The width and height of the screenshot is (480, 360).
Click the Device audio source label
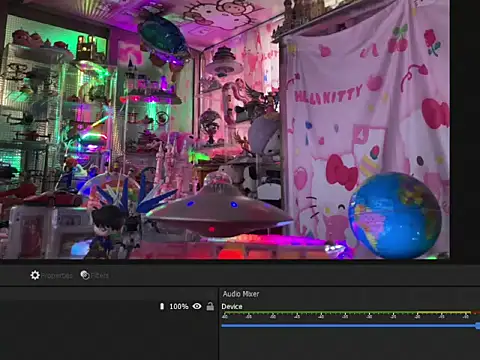[232, 307]
